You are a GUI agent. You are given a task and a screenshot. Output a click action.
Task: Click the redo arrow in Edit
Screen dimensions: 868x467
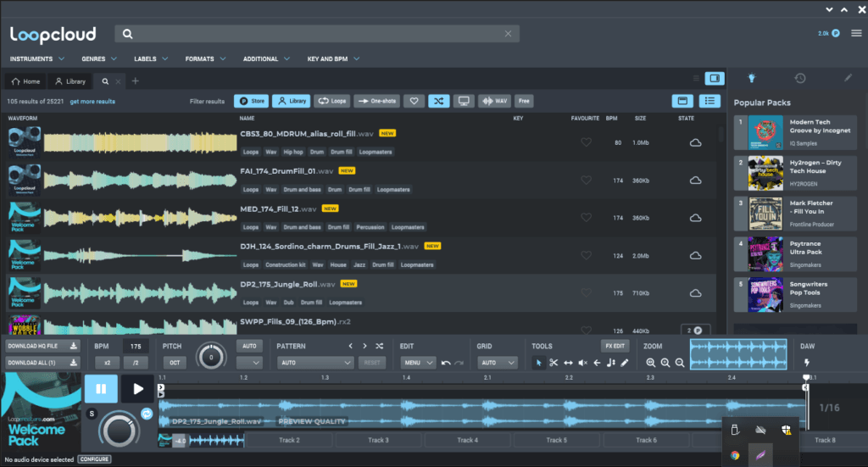pos(459,363)
